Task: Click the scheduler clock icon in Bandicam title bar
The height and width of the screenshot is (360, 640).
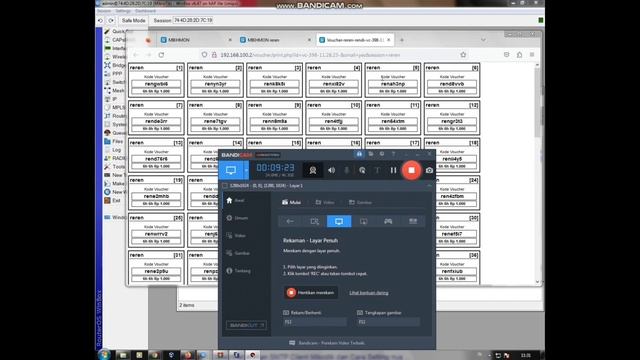Action: coord(382,154)
